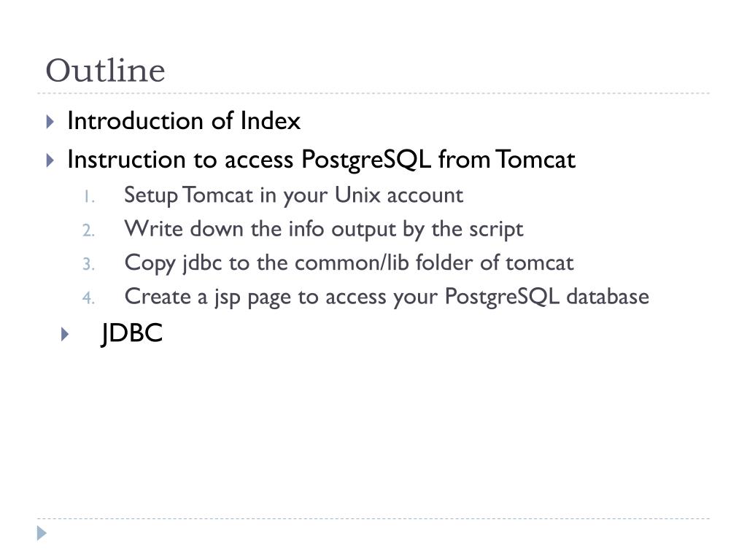Click the Setup Tomcat in your Unix account item

293,195
